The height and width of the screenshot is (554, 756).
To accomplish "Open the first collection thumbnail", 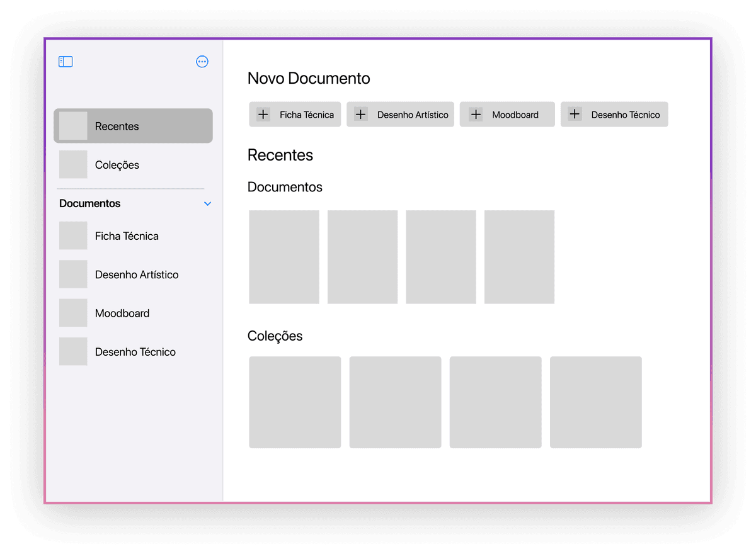I will (295, 402).
